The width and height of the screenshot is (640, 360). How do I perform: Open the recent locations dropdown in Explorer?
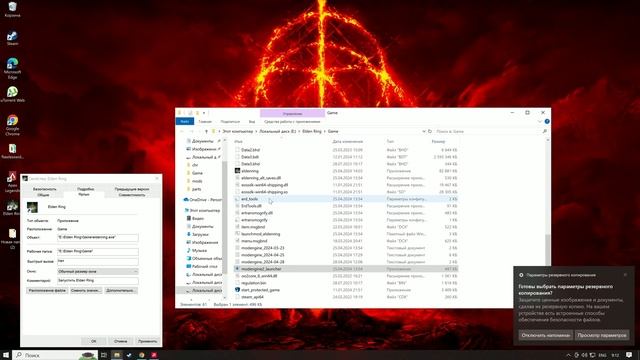199,131
